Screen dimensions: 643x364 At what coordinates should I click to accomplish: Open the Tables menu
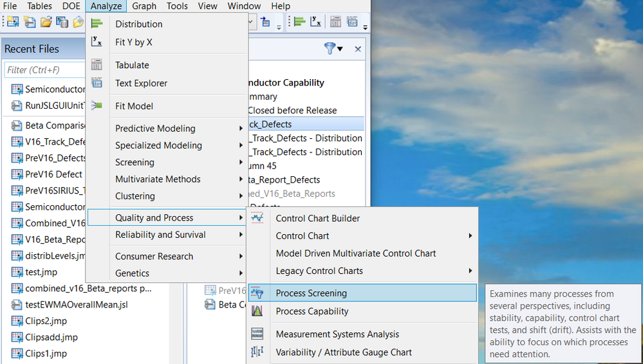pos(39,6)
